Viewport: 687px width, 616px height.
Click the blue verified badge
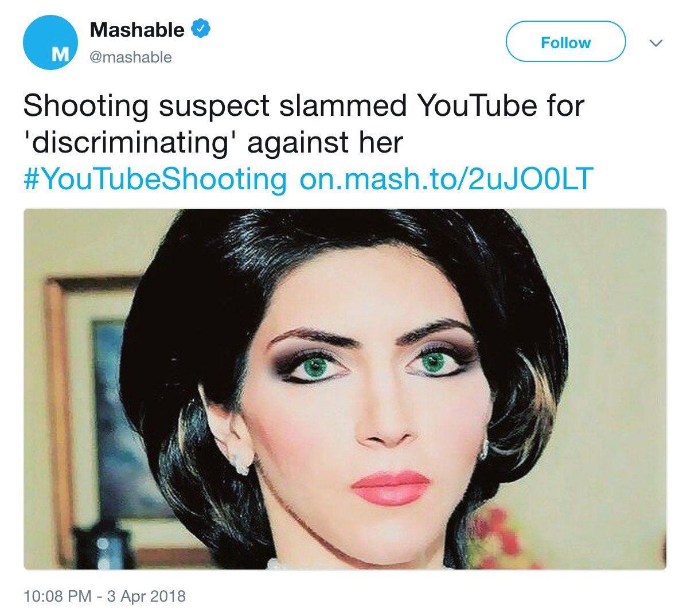pyautogui.click(x=201, y=29)
